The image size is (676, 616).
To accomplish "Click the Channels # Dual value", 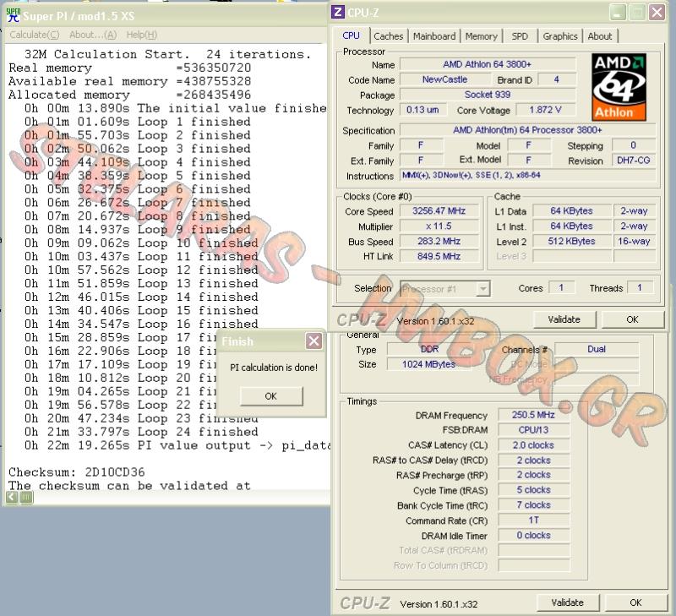I will [597, 349].
